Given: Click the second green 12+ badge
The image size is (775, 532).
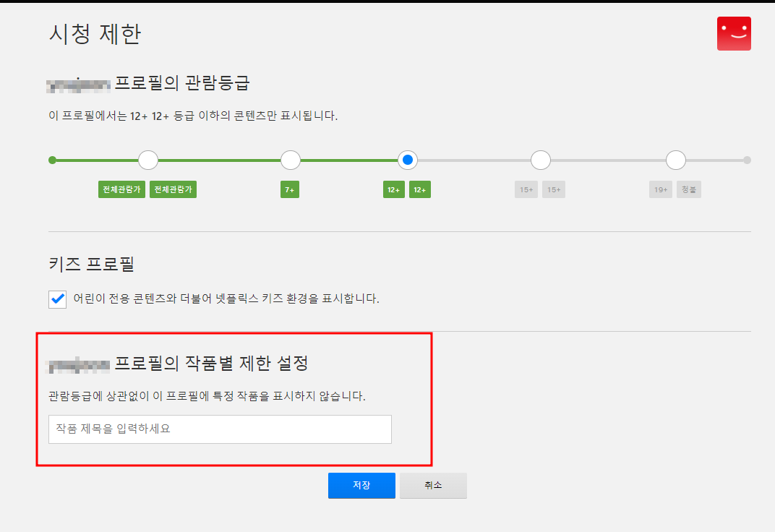Looking at the screenshot, I should (x=420, y=189).
